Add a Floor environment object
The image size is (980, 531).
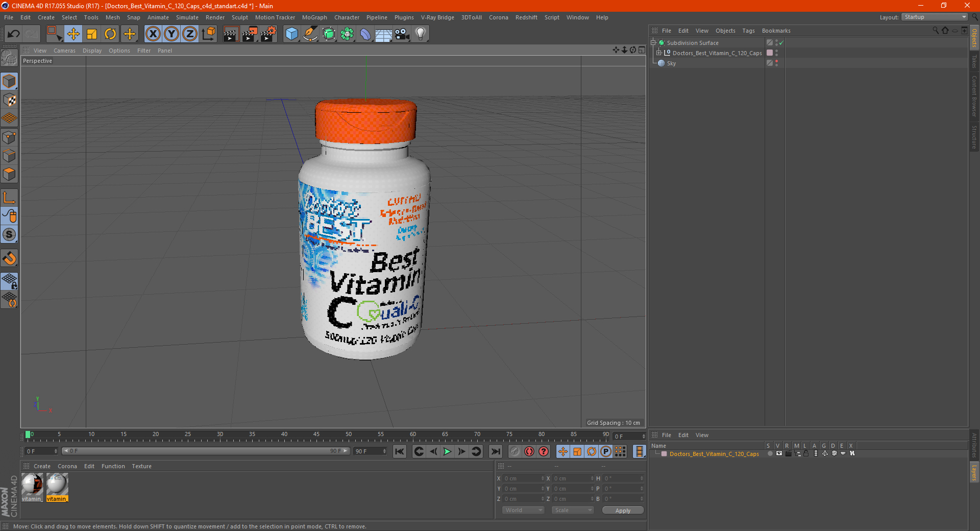(x=384, y=34)
